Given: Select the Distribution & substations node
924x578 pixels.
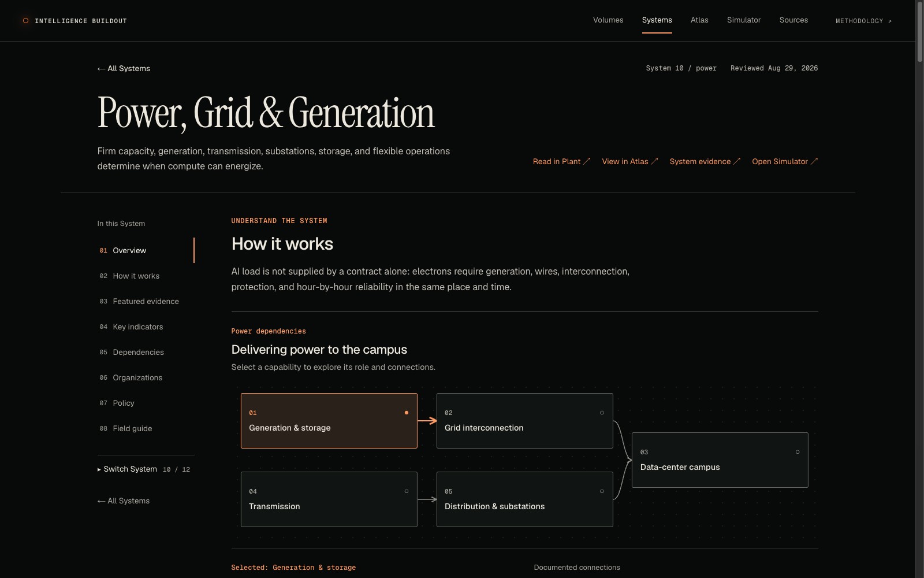Looking at the screenshot, I should point(525,499).
